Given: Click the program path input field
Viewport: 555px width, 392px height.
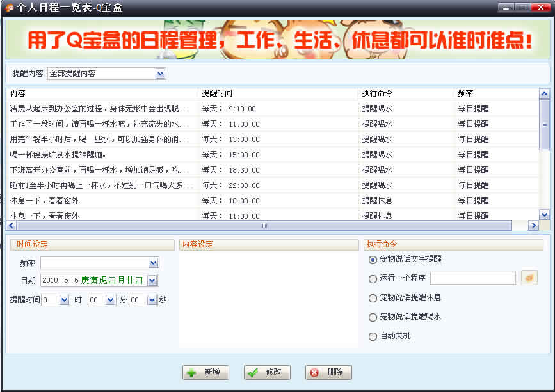Looking at the screenshot, I should pos(473,278).
